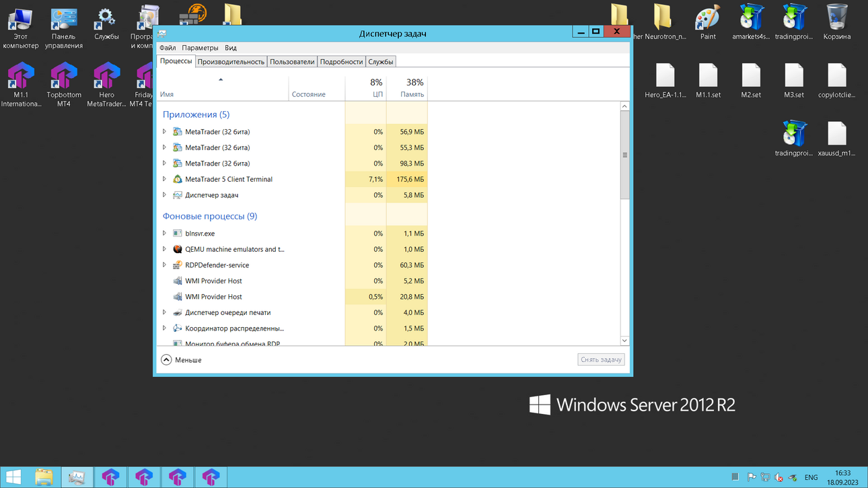Select the Процессы tab
Screen dimensions: 868x488
[176, 61]
